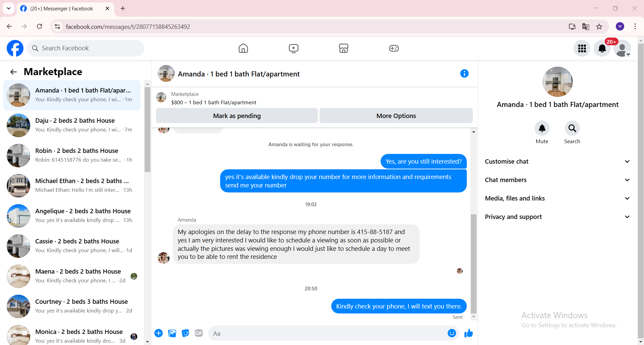644x345 pixels.
Task: View site information icon in address bar
Action: (57, 26)
